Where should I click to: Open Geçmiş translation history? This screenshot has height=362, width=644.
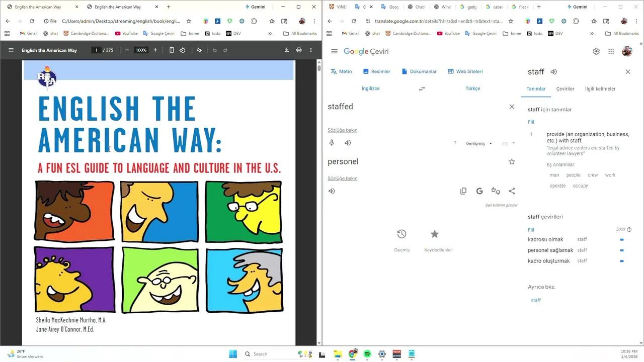(x=401, y=240)
